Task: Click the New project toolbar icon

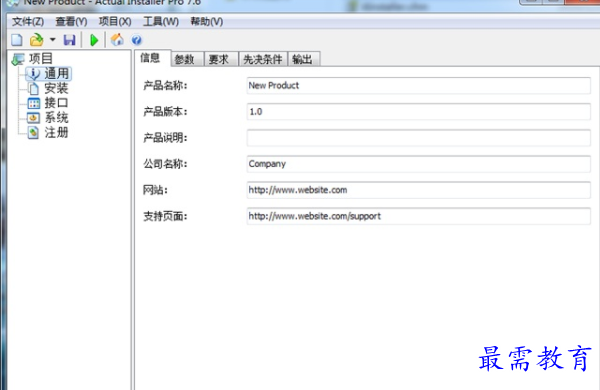Action: (17, 40)
